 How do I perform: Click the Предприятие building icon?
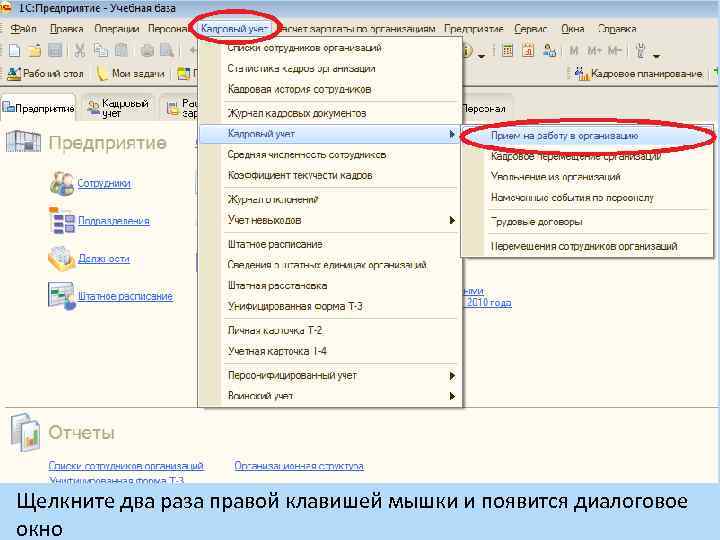tap(23, 141)
